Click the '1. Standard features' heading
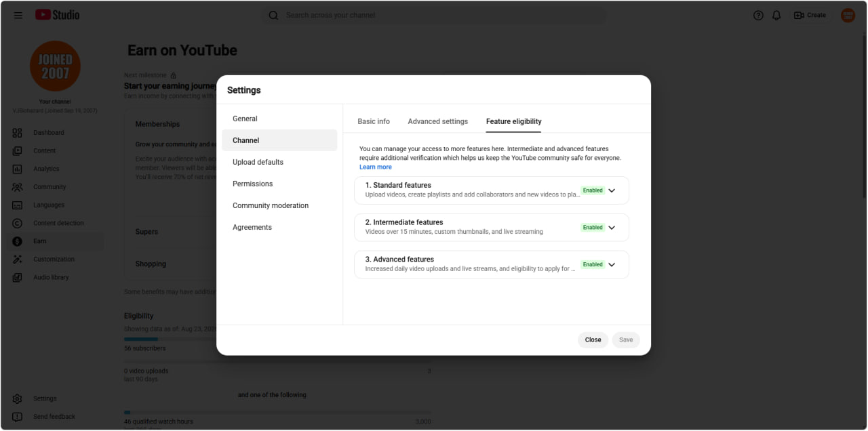Image resolution: width=868 pixels, height=431 pixels. click(x=398, y=185)
